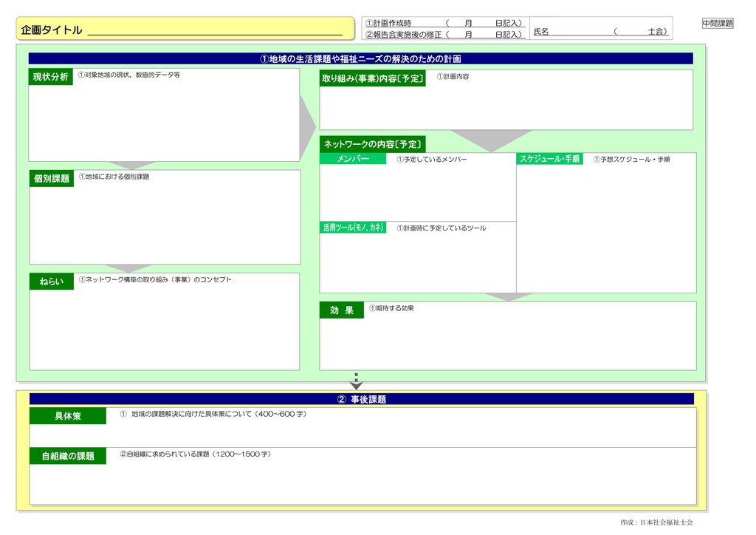Select the ねらい green label
Image resolution: width=756 pixels, height=535 pixels.
click(x=52, y=282)
